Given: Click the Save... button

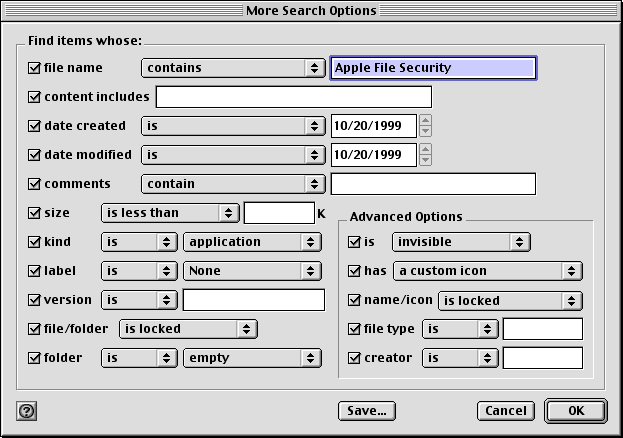Looking at the screenshot, I should pos(367,411).
